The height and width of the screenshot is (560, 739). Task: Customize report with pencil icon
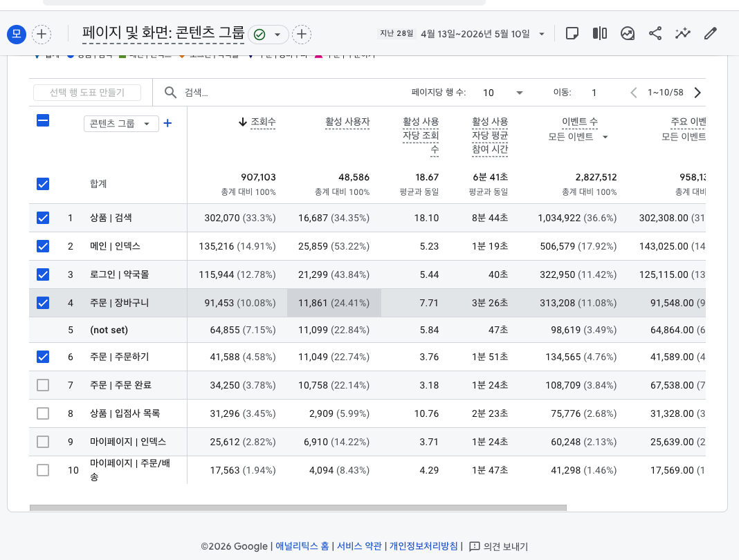pos(710,33)
